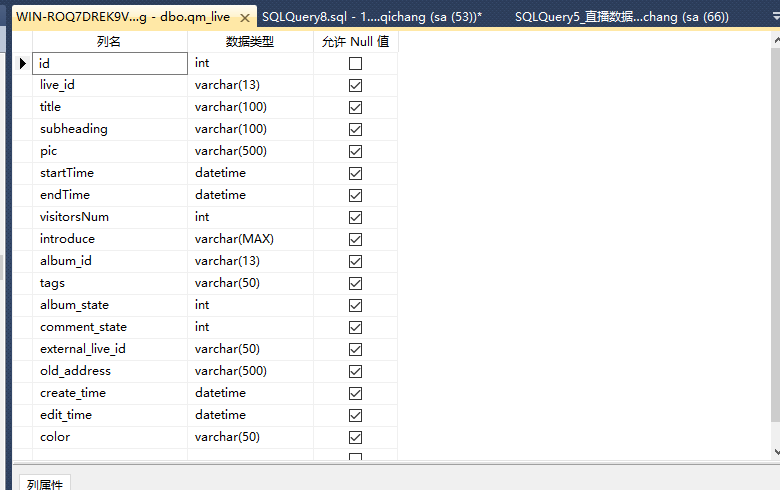This screenshot has width=780, height=490.
Task: Click the 列名 column header
Action: pyautogui.click(x=110, y=41)
